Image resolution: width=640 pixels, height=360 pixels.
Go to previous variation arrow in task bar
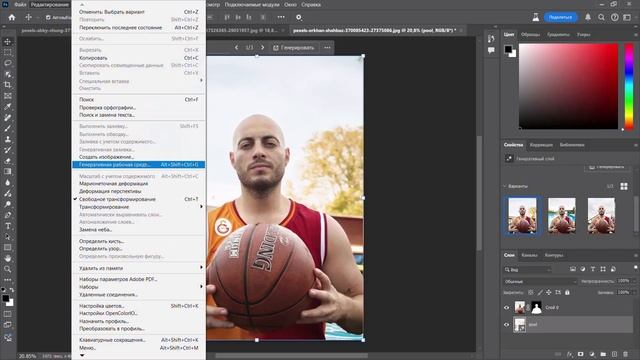click(236, 48)
